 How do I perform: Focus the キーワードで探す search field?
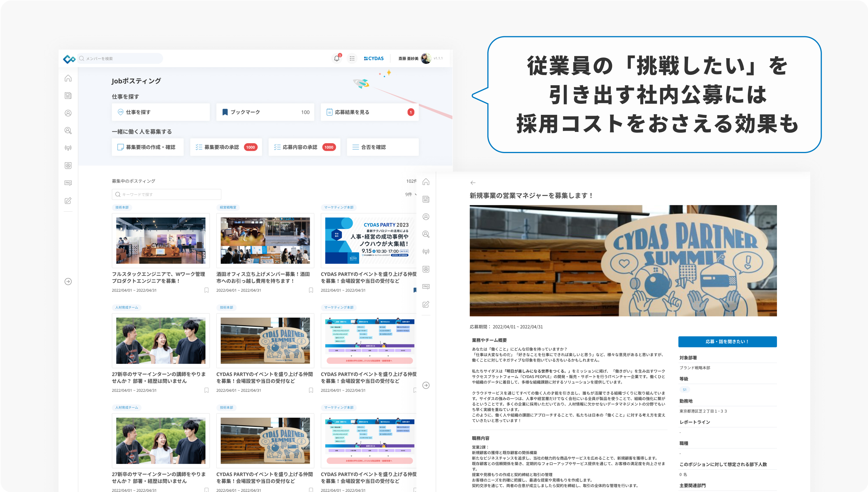tap(166, 194)
